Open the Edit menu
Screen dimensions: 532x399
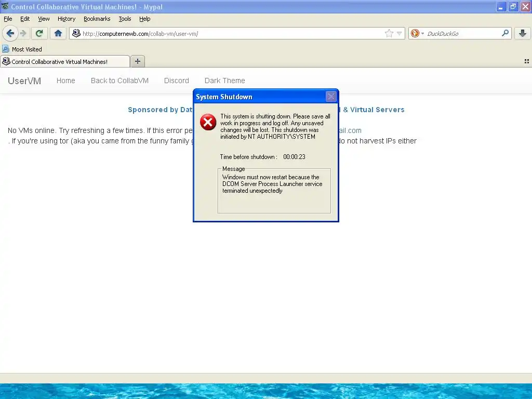[25, 19]
